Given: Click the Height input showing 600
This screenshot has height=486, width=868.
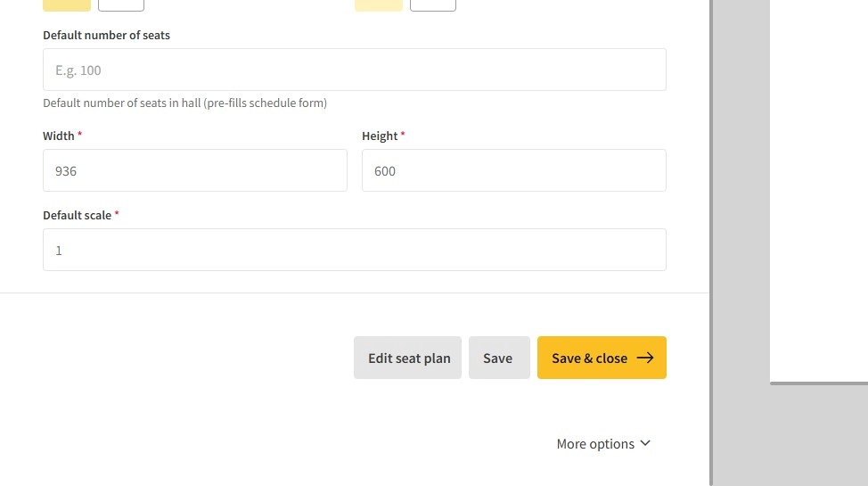Looking at the screenshot, I should [514, 170].
